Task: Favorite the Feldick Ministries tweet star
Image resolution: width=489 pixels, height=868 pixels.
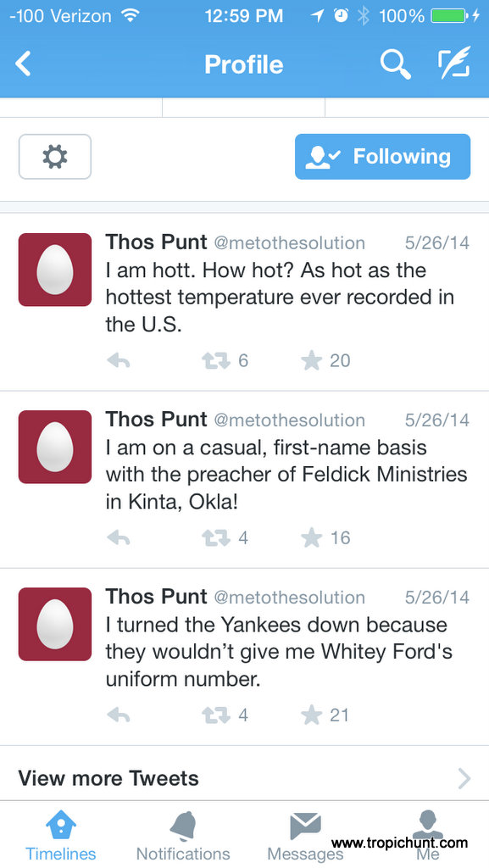Action: pyautogui.click(x=311, y=538)
